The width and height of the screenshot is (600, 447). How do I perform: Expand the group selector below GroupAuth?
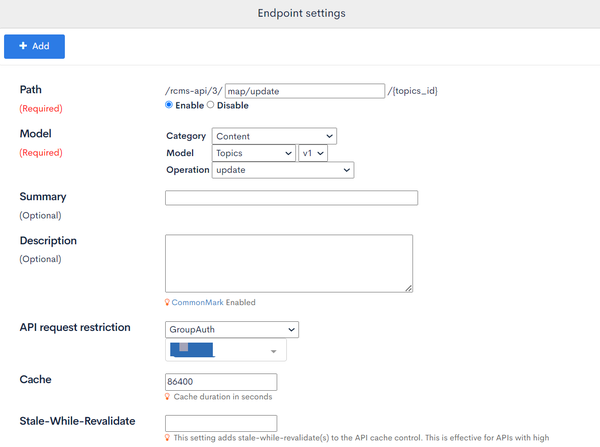273,351
